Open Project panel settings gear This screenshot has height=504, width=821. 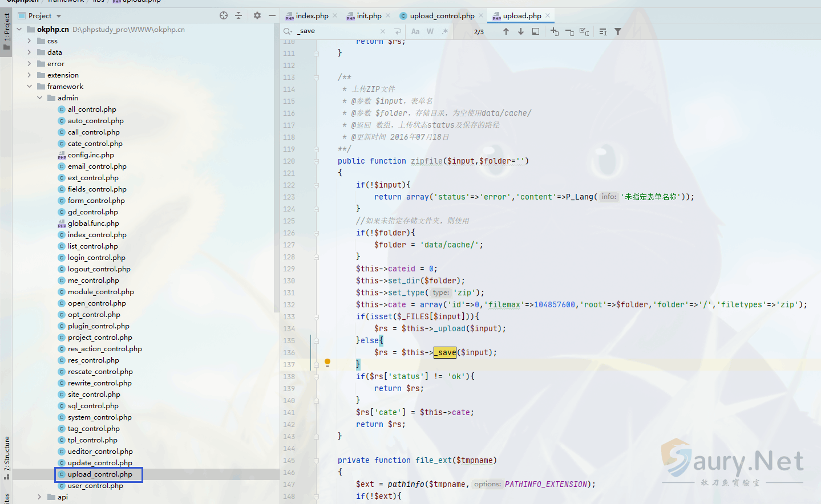pos(257,15)
